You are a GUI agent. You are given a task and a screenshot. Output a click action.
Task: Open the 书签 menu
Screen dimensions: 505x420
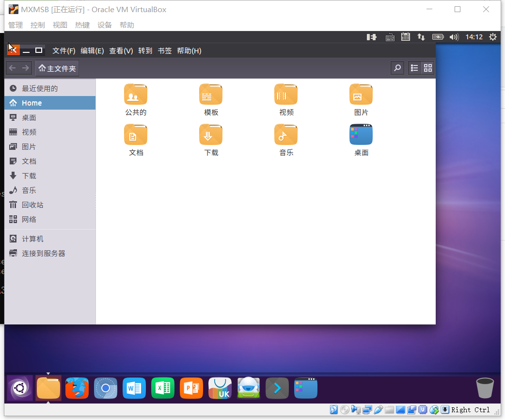[x=165, y=51]
